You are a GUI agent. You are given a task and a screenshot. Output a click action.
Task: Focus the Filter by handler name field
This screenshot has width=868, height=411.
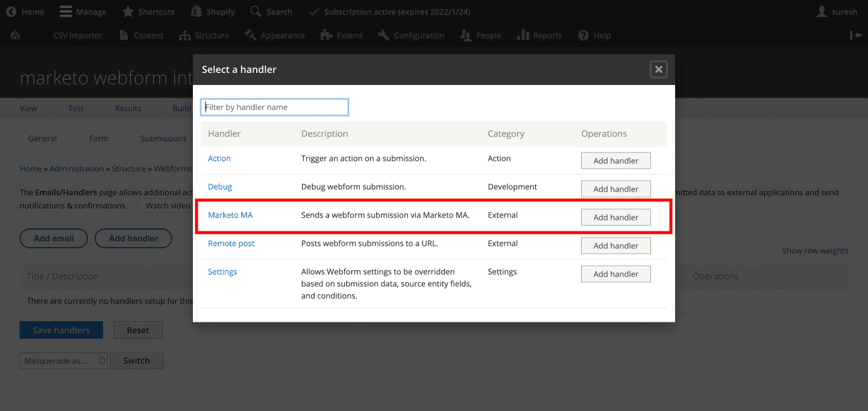[x=274, y=107]
